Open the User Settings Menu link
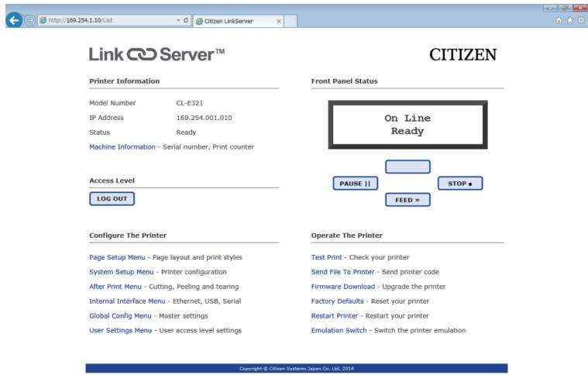 pyautogui.click(x=120, y=330)
